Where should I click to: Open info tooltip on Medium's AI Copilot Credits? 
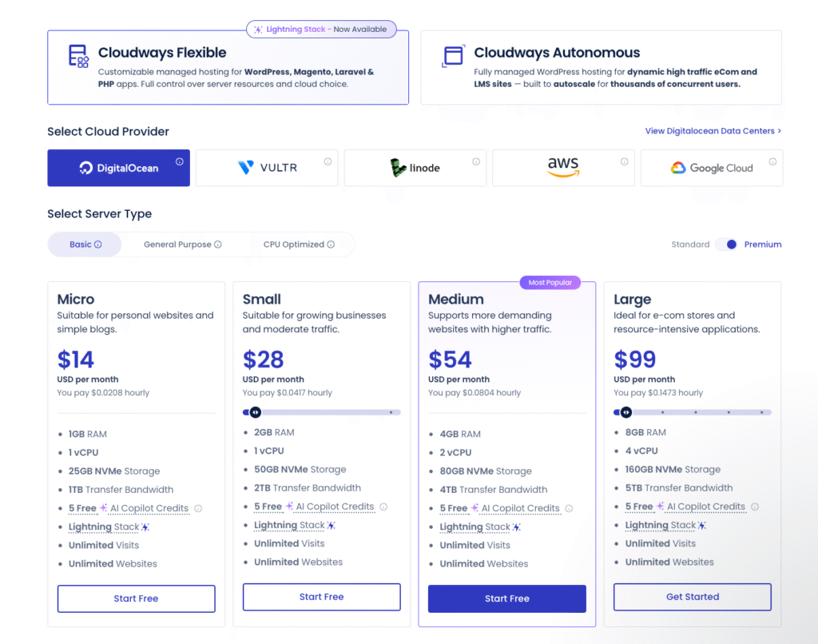tap(568, 508)
